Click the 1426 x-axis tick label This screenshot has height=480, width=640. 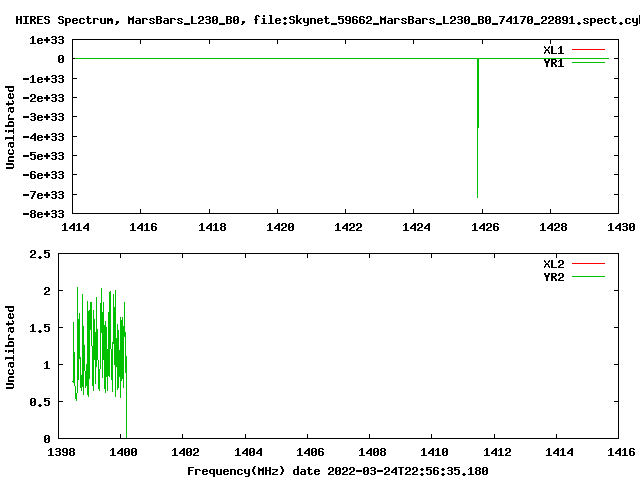point(485,227)
